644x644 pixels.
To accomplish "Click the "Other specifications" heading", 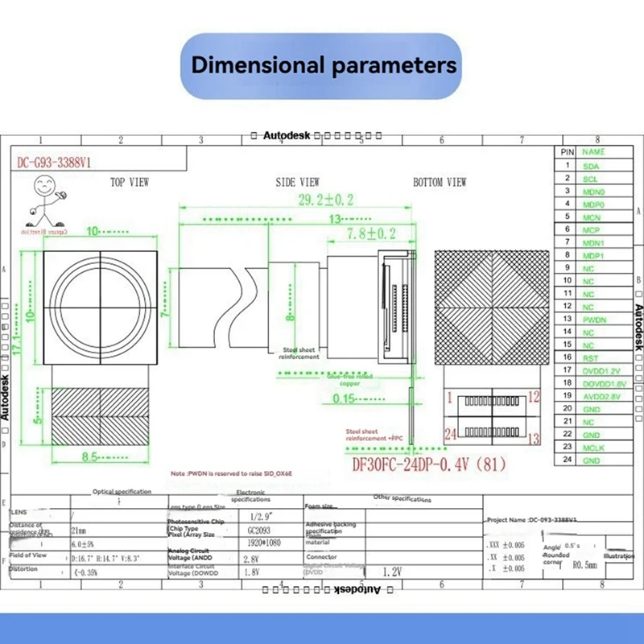I will click(402, 498).
